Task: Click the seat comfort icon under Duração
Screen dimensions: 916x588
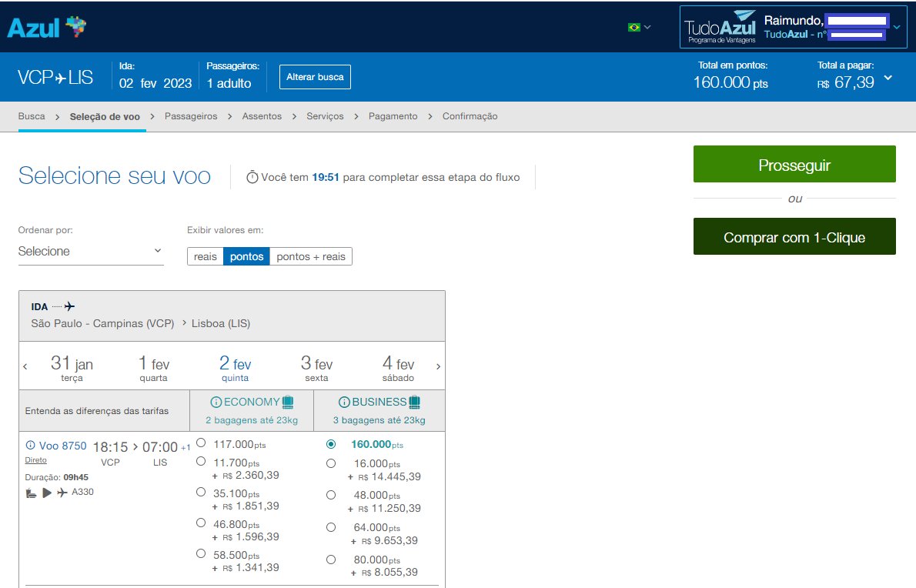Action: point(31,493)
